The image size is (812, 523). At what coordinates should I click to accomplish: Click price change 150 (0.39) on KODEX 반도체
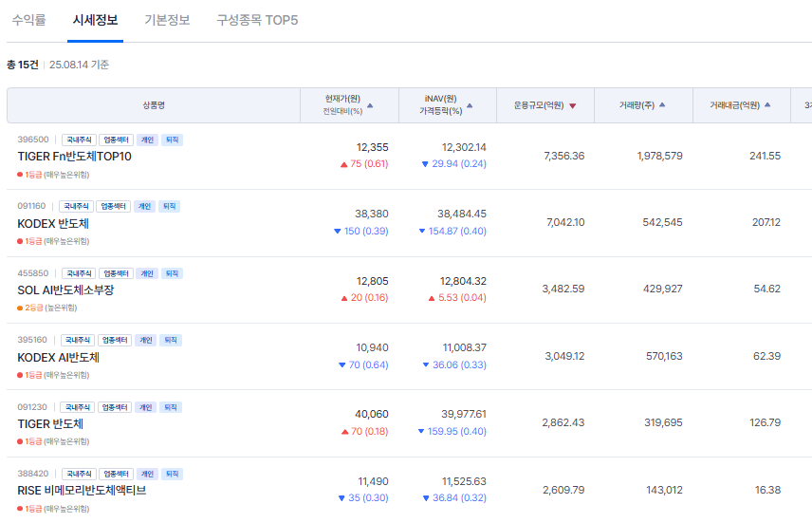[x=361, y=232]
